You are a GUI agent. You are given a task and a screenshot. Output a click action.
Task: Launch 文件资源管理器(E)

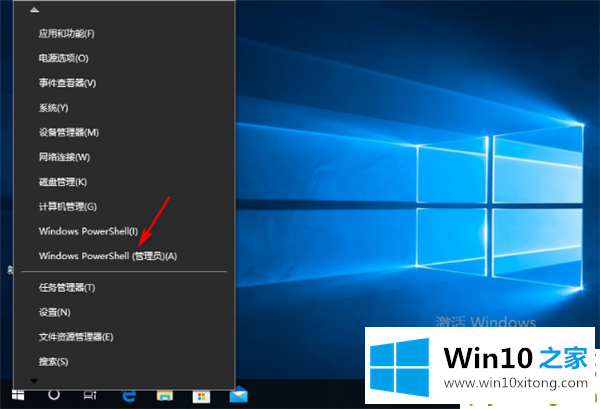coord(124,337)
